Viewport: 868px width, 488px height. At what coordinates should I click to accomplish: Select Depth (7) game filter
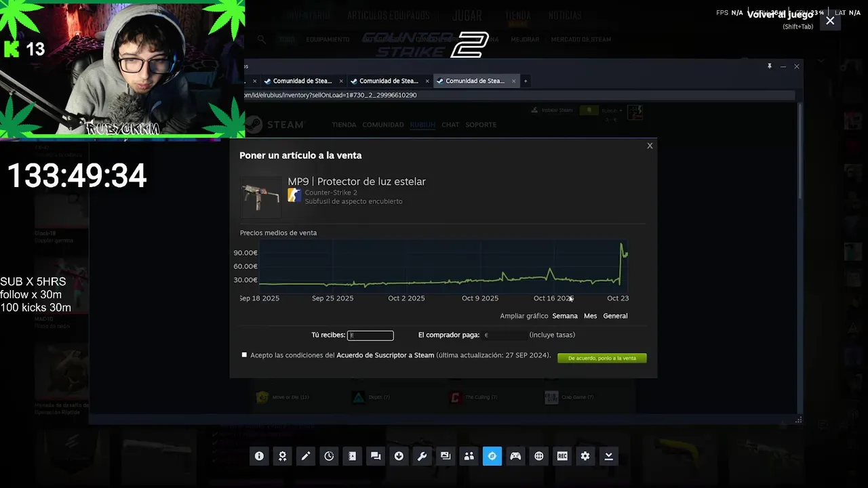[x=372, y=397]
